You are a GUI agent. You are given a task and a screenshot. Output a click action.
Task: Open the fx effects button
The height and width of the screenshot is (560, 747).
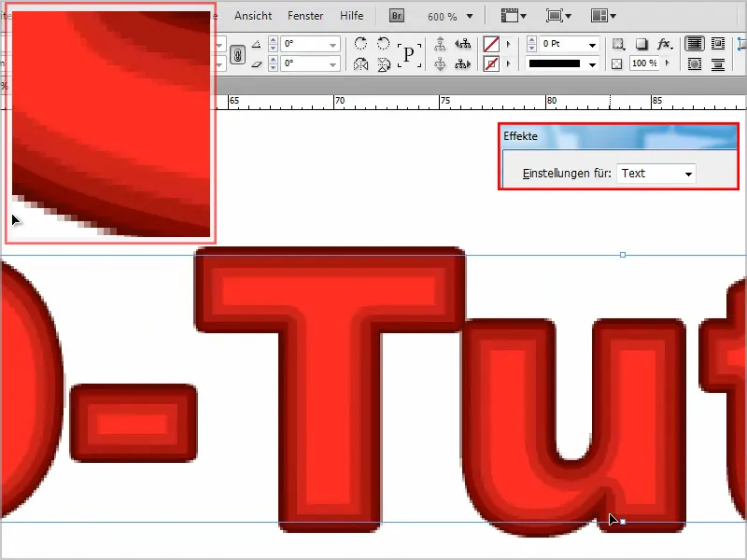click(665, 44)
